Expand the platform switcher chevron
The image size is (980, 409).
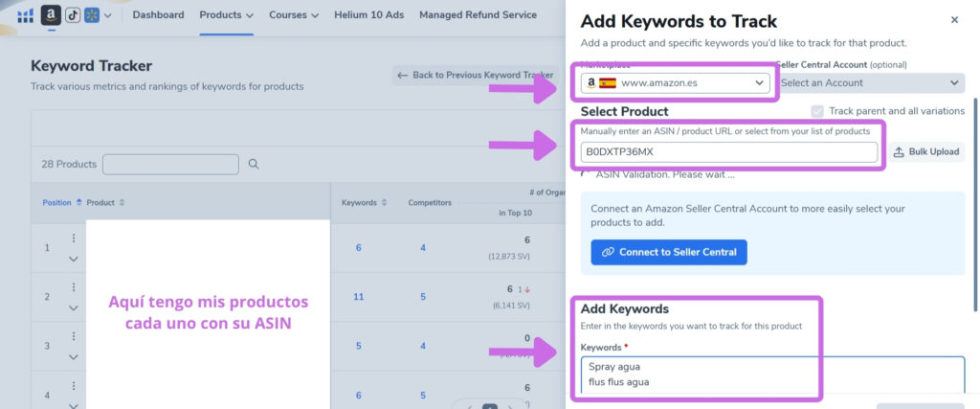108,15
